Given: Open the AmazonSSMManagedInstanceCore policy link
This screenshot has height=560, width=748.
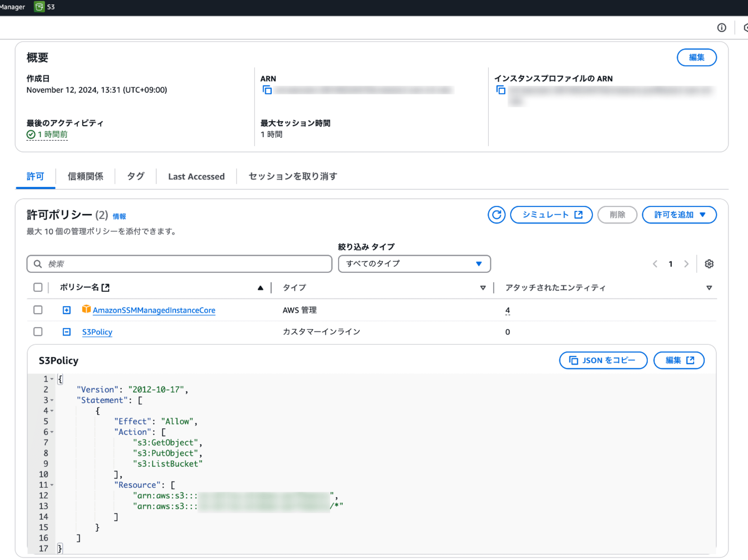Looking at the screenshot, I should 154,310.
